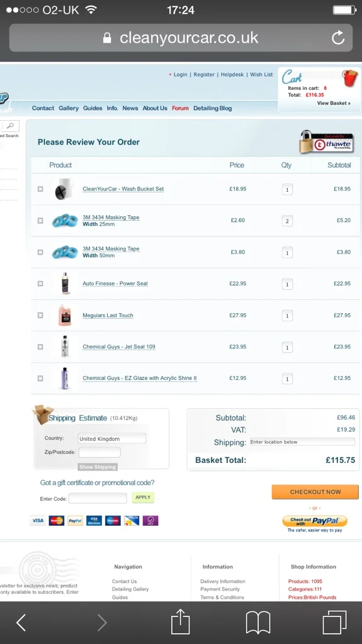Tick remove box for Auto Finesse Power Seal
The width and height of the screenshot is (362, 644).
40,284
